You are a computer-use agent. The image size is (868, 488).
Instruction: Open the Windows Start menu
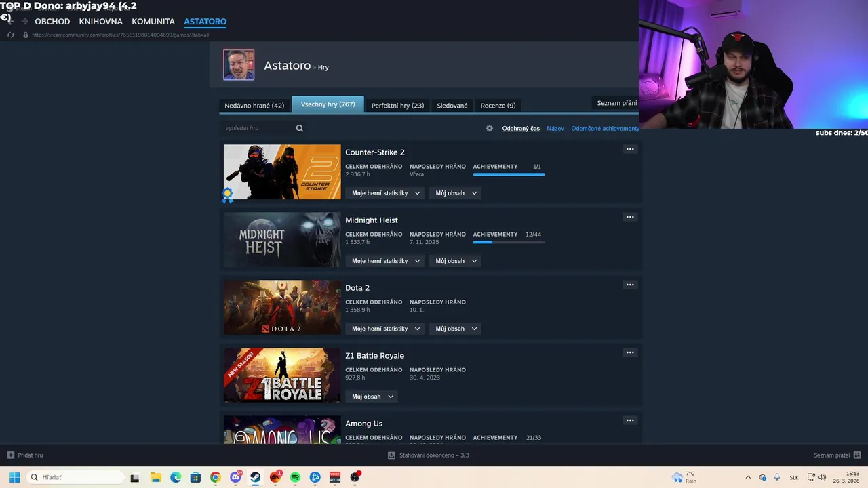pyautogui.click(x=14, y=477)
